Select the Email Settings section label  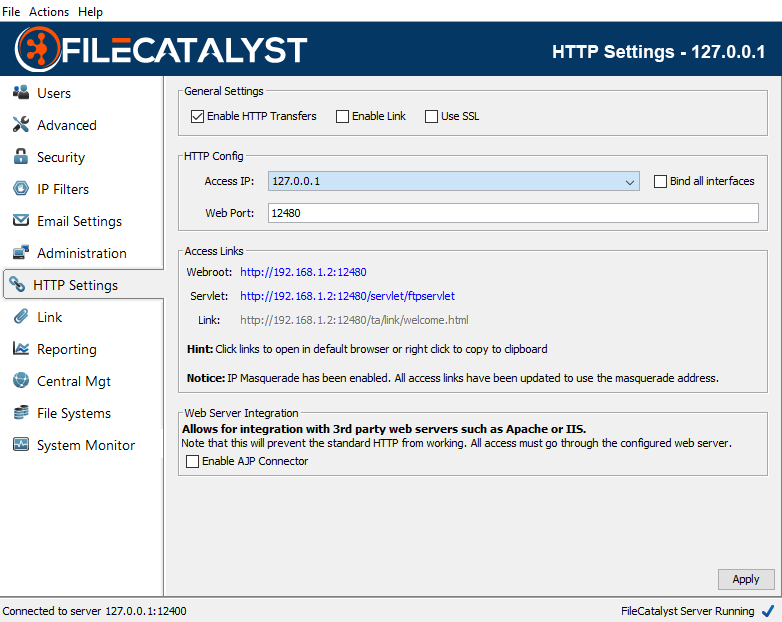tap(79, 221)
